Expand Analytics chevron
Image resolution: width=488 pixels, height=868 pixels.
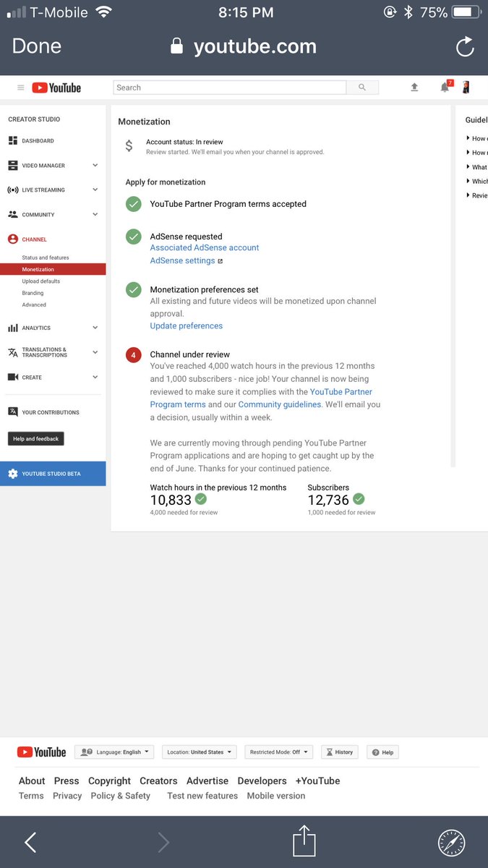click(x=95, y=328)
